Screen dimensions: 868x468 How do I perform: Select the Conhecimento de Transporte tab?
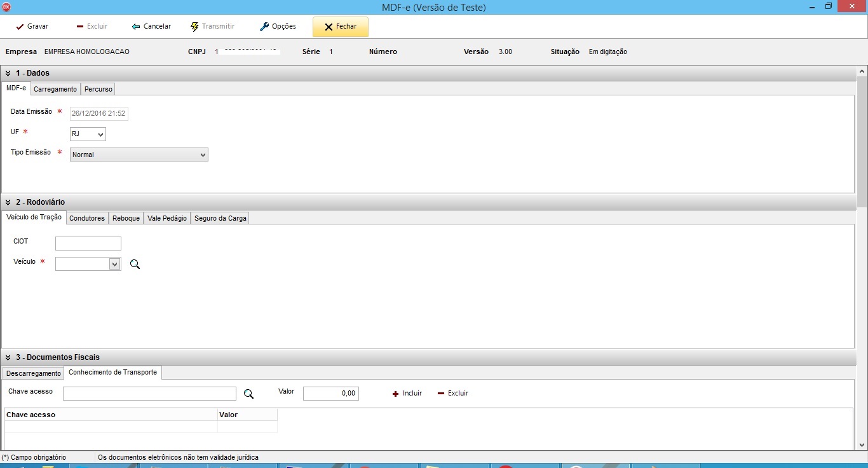[113, 372]
